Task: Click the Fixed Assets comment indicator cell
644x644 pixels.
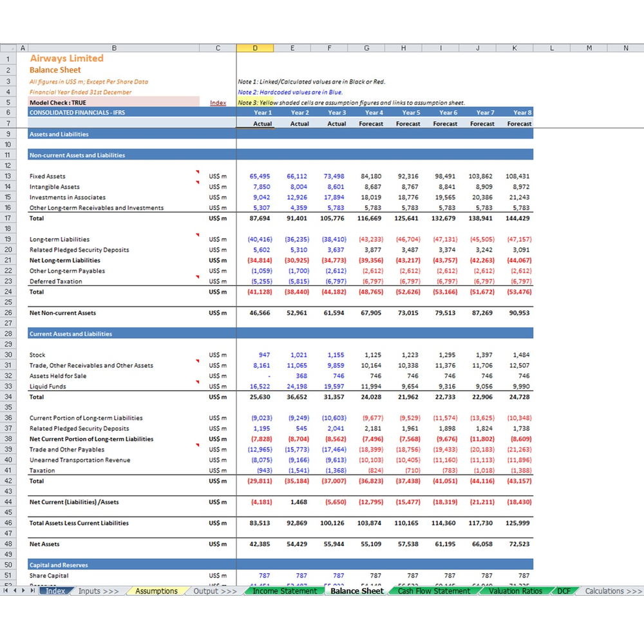Action: (198, 172)
